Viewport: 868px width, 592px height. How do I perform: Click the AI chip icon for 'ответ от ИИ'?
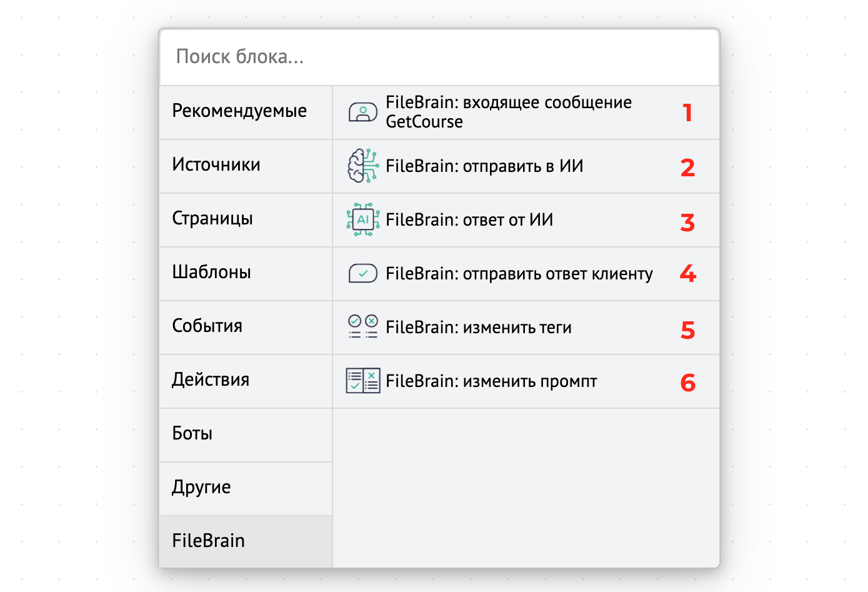click(x=362, y=219)
